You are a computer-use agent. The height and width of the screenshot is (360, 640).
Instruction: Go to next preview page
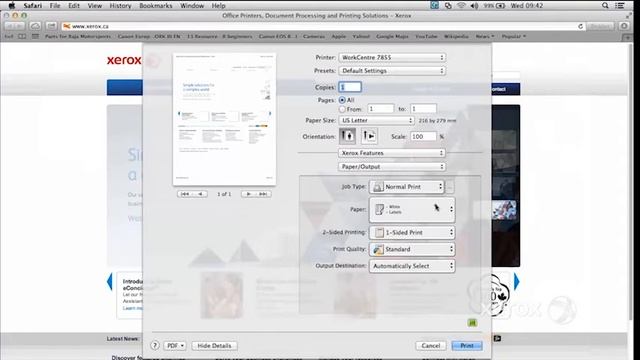(x=248, y=194)
